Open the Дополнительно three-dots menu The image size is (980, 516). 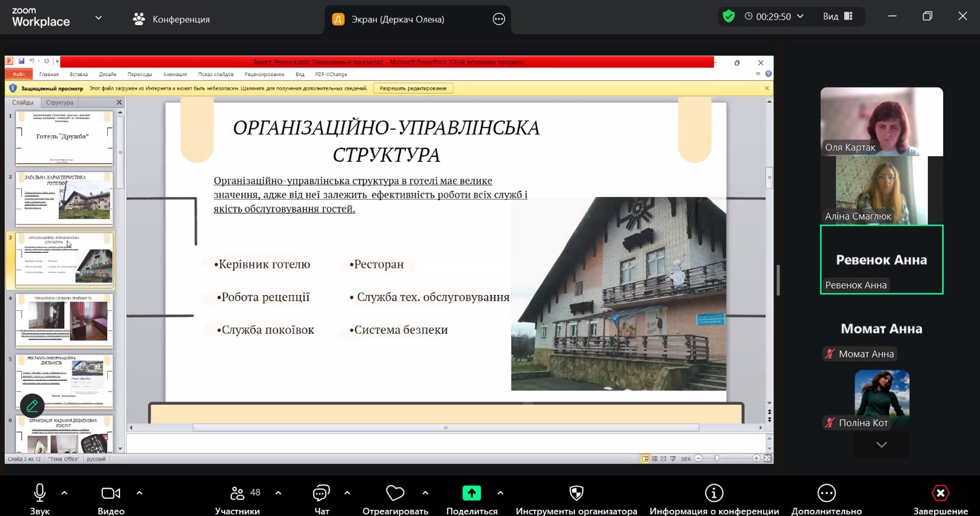826,493
